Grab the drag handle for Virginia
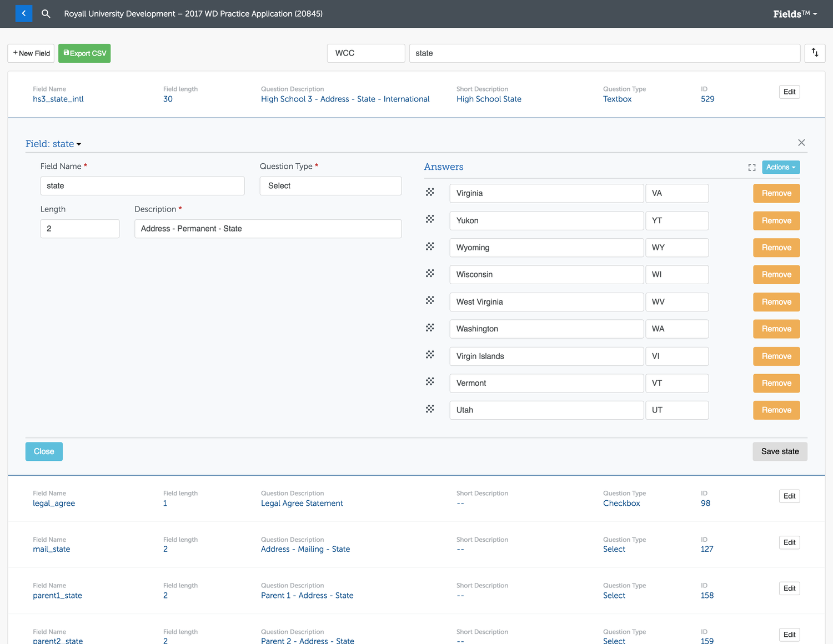The image size is (833, 644). point(430,193)
